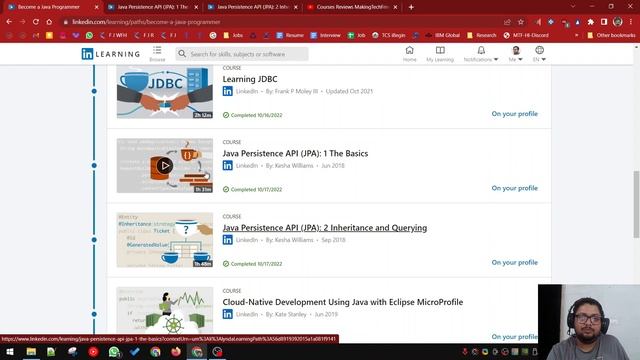Click timeline dot for Learning JDBC

click(94, 91)
